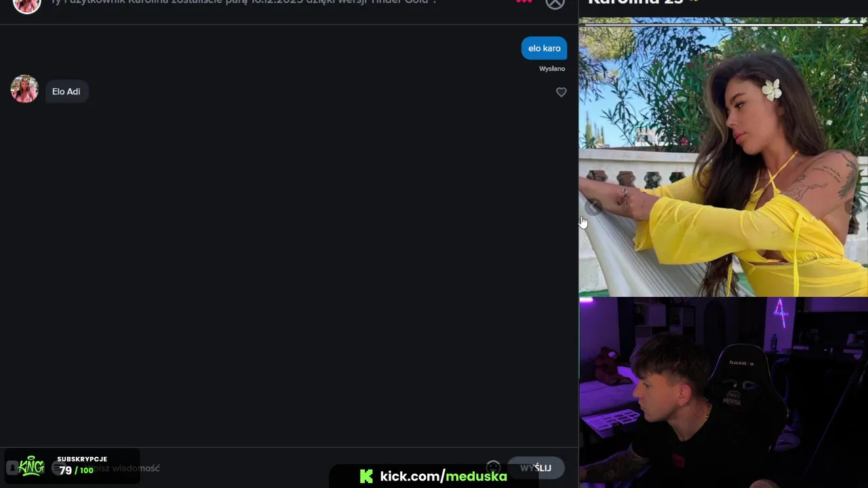Close the conversation with circled X icon
The image size is (868, 488).
click(555, 3)
